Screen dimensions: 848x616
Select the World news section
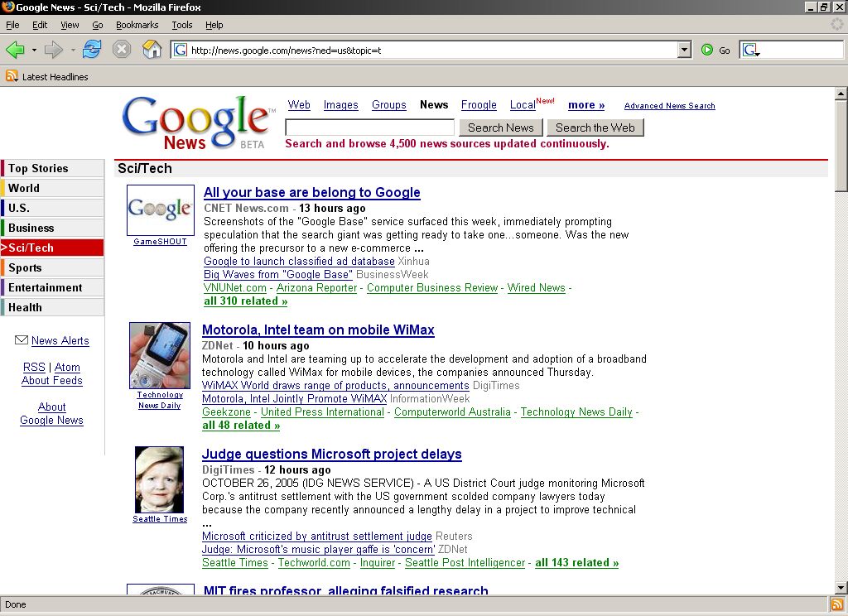tap(52, 188)
